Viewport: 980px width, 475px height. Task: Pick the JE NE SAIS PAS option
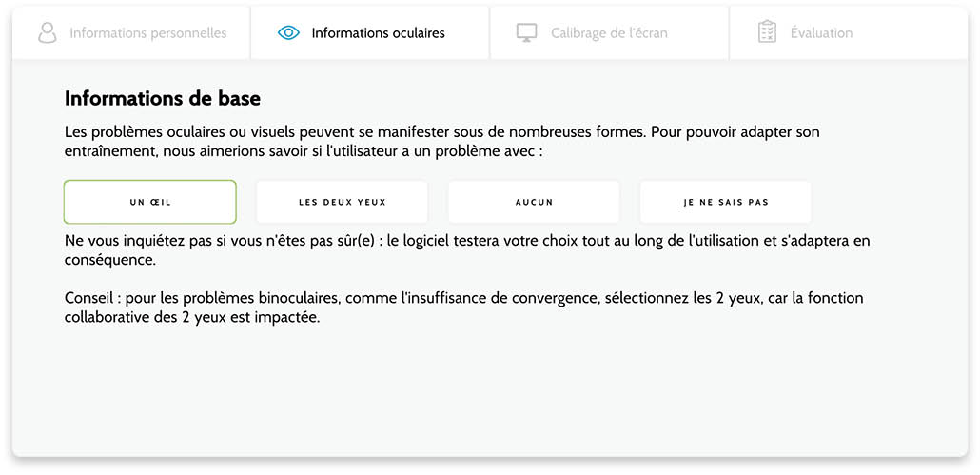(726, 202)
